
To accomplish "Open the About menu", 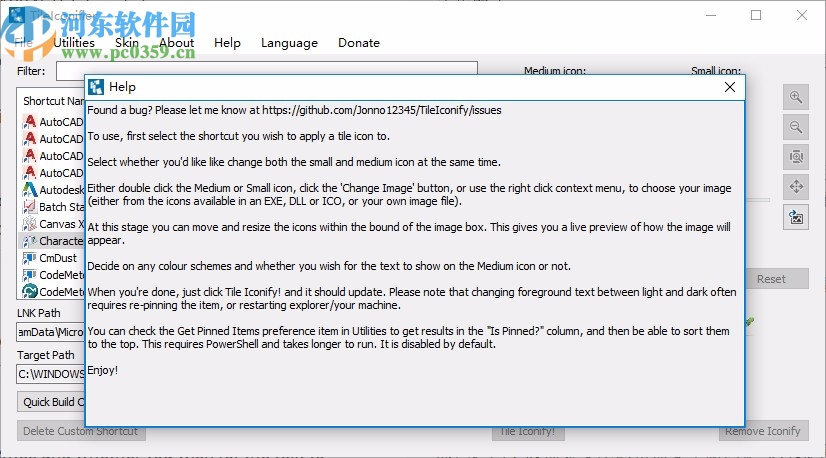I will click(x=176, y=43).
